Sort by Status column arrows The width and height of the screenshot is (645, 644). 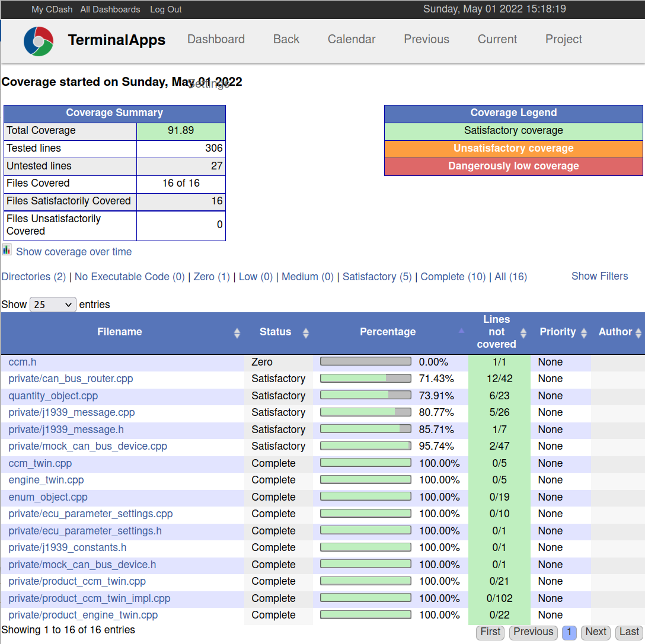coord(306,333)
